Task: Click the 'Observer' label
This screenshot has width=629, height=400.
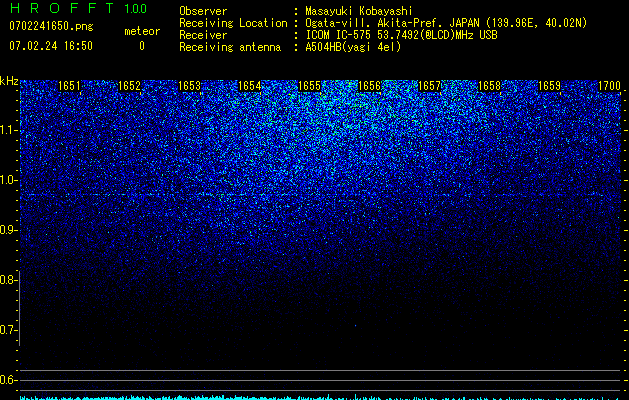Action: [x=203, y=11]
